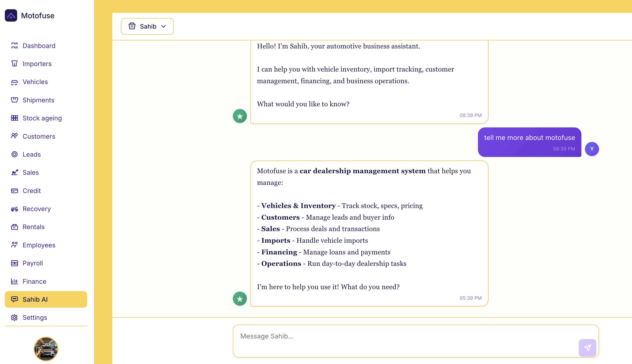Click the Credit card icon
Viewport: 632px width, 364px height.
[15, 191]
